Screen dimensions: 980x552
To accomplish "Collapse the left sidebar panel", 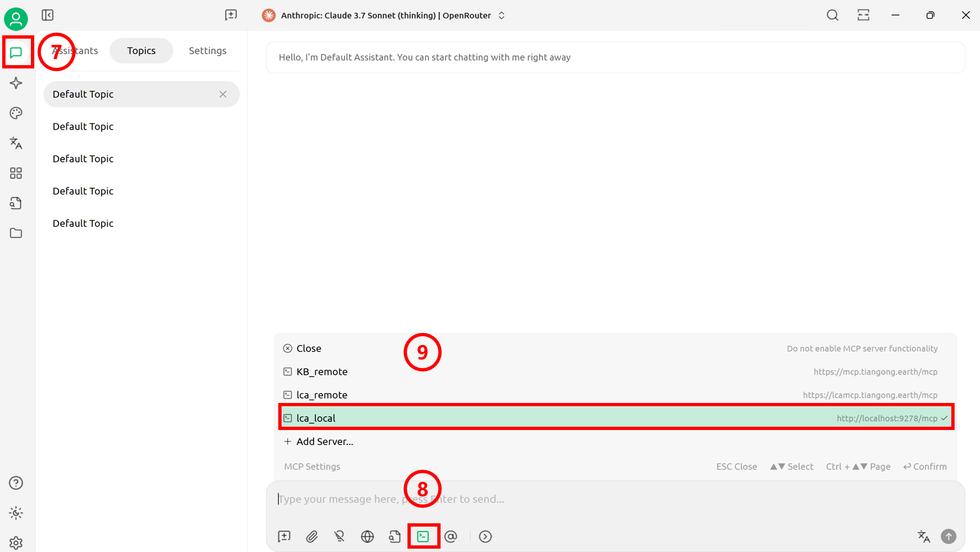I will tap(47, 15).
